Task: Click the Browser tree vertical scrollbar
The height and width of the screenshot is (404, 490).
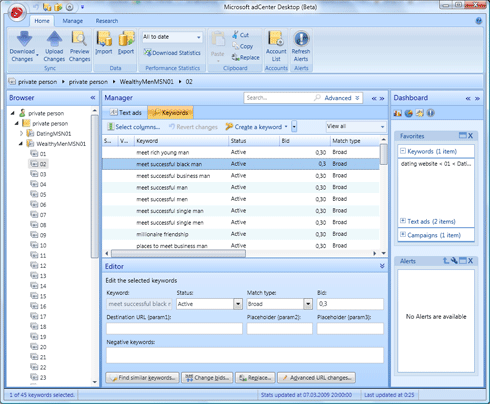Action: [x=95, y=187]
